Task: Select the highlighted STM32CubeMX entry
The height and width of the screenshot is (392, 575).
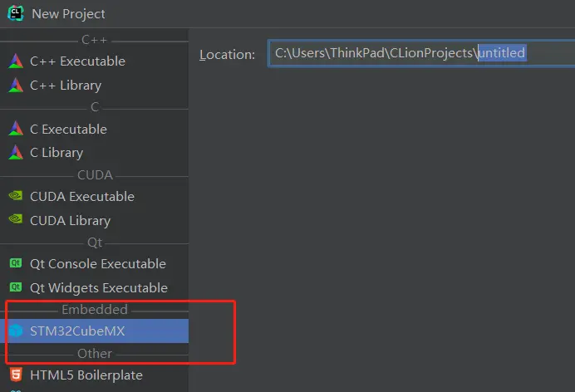Action: tap(77, 331)
